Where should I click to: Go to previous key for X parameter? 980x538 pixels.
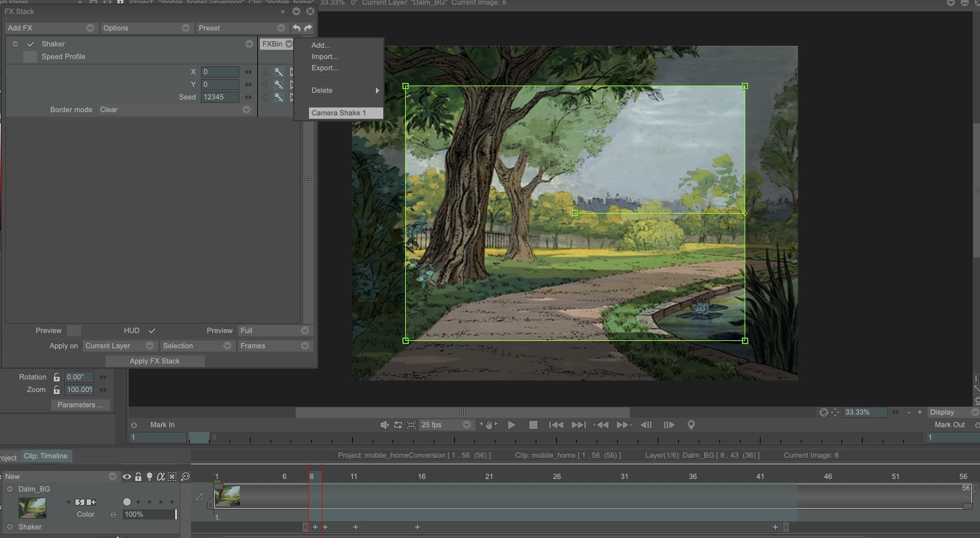265,72
